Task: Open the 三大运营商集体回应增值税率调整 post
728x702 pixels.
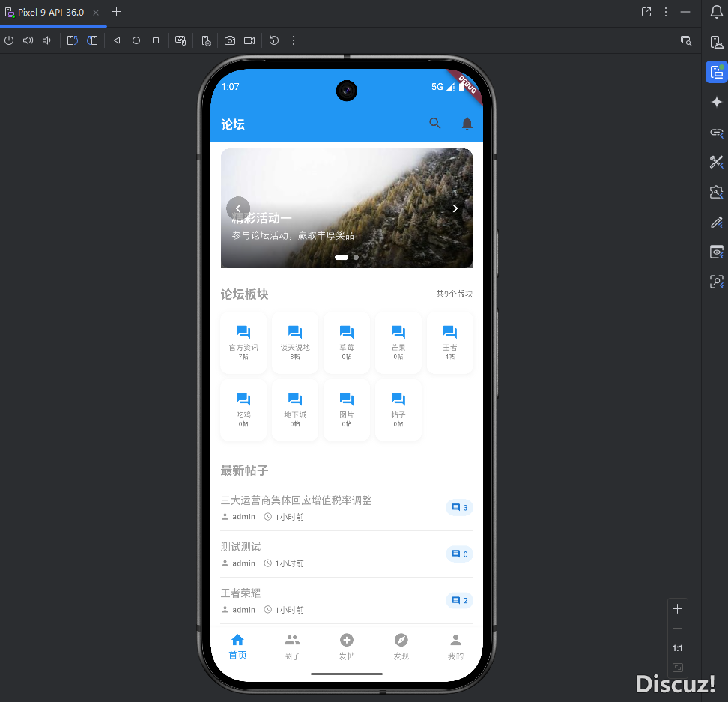Action: click(x=297, y=500)
